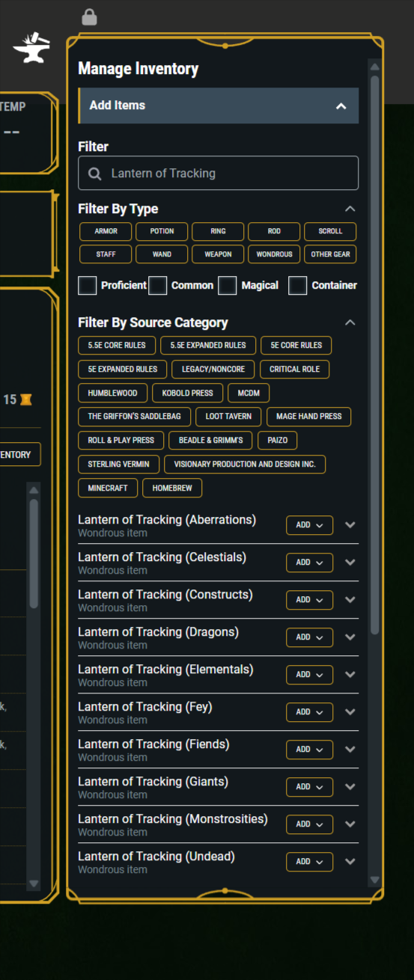Viewport: 414px width, 980px height.
Task: Filter by 5.5E EXPANDED RULES source
Action: (x=208, y=346)
